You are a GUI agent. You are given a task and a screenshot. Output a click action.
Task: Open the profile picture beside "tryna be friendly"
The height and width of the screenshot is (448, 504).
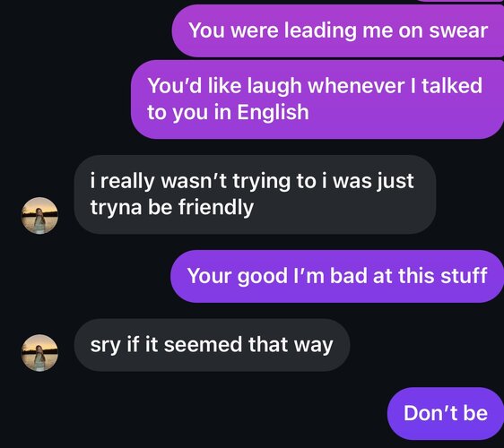click(x=39, y=216)
